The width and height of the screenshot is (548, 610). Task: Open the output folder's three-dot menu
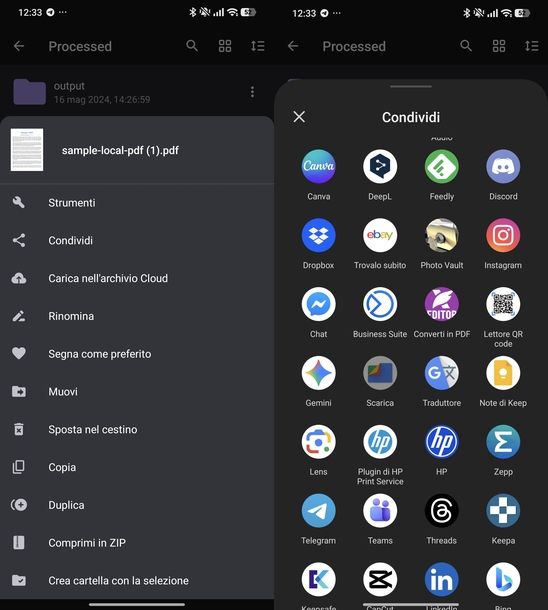coord(252,92)
